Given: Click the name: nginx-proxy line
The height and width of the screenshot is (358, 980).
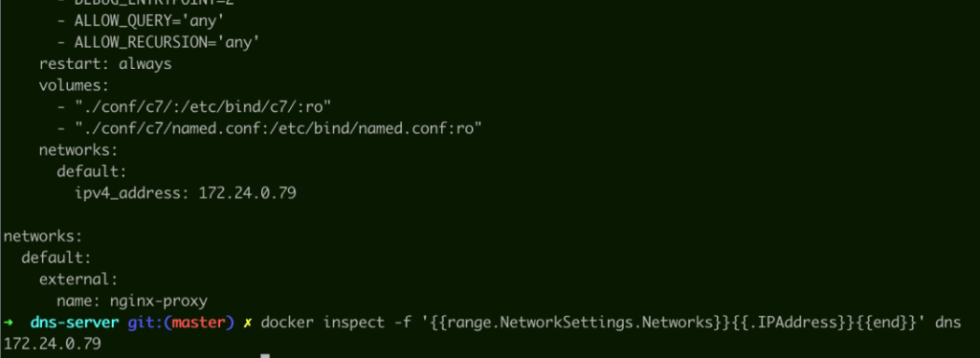Looking at the screenshot, I should [132, 302].
